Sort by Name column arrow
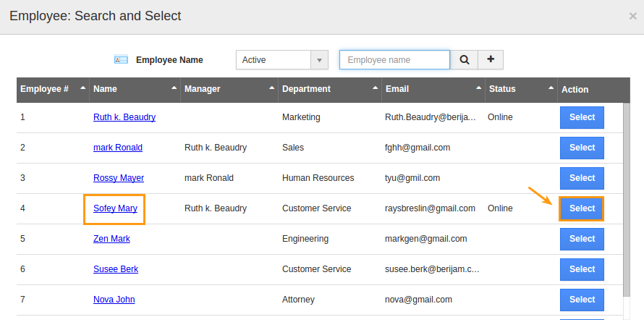This screenshot has height=330, width=644. 174,88
